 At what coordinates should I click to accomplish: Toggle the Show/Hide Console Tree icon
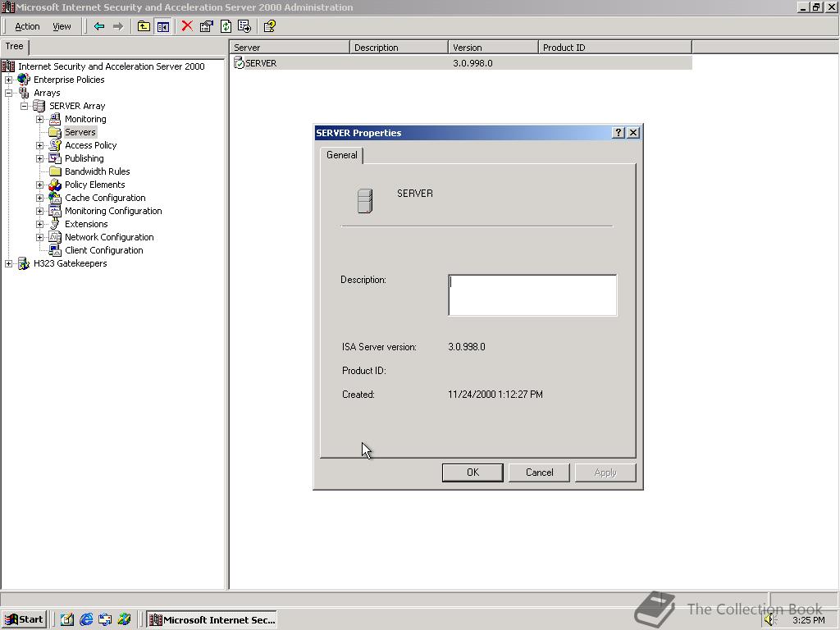pyautogui.click(x=163, y=26)
